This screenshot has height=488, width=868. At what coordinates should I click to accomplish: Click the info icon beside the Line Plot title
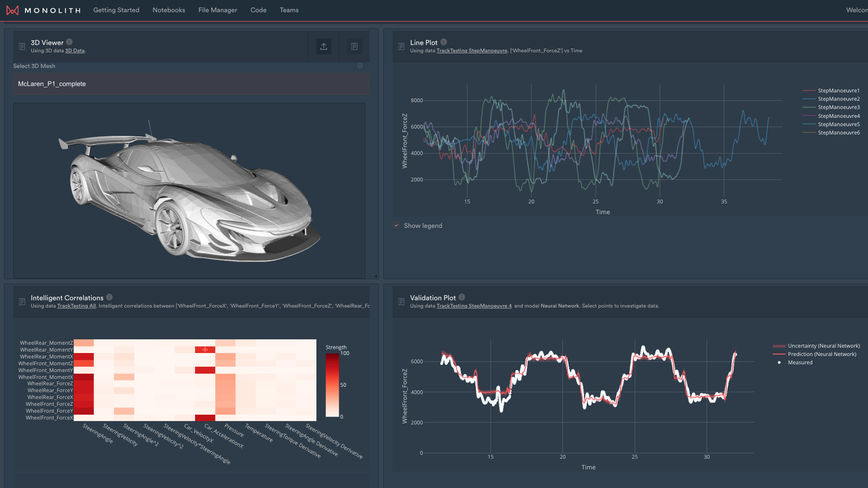pos(444,42)
